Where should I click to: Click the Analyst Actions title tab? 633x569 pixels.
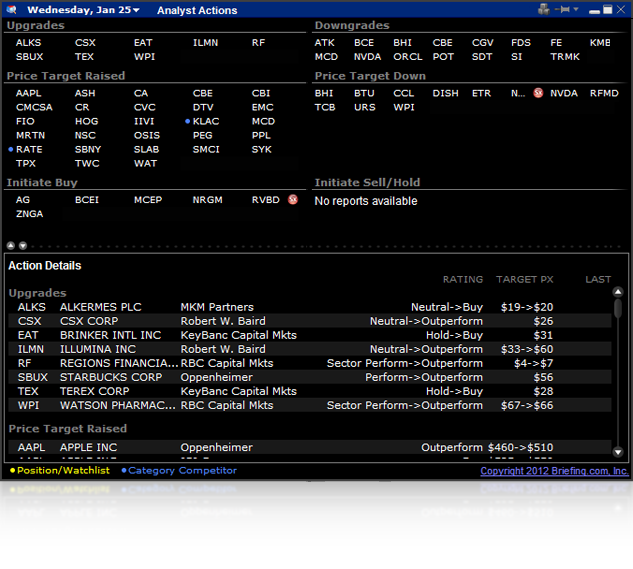[x=197, y=10]
